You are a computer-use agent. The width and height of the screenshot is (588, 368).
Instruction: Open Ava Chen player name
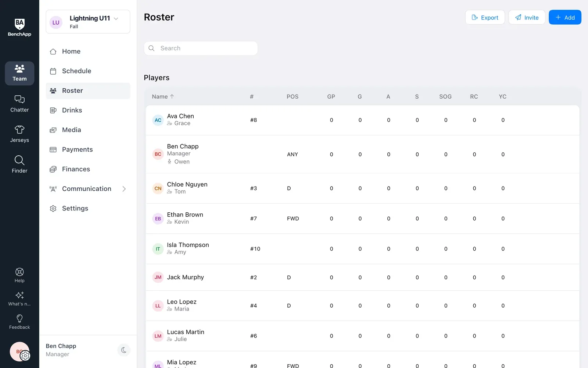pyautogui.click(x=180, y=116)
